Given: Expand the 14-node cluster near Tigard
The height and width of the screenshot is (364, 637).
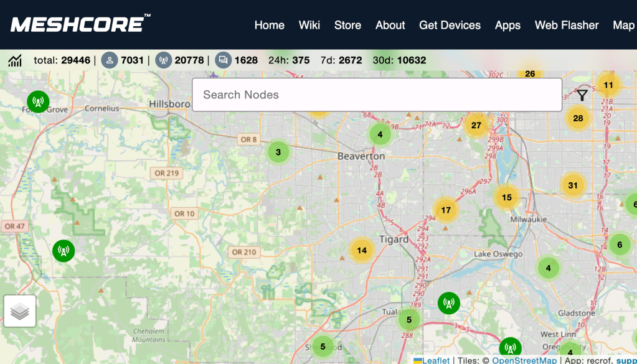Looking at the screenshot, I should (x=362, y=251).
